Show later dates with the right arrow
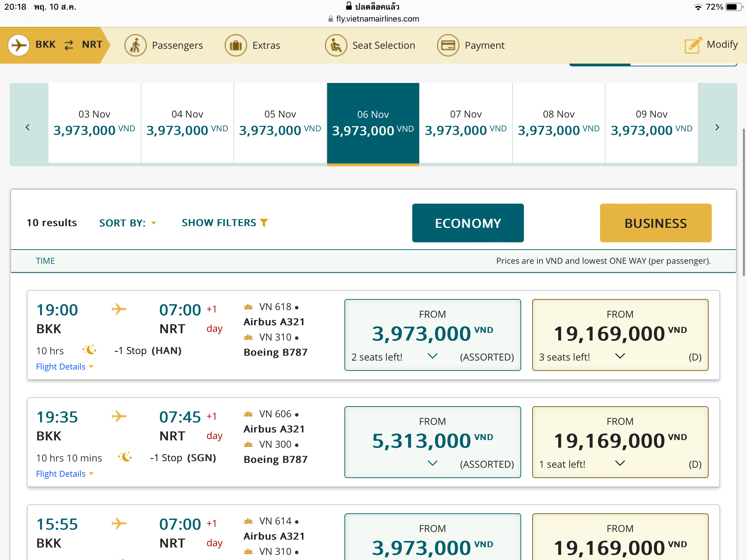 (x=717, y=127)
